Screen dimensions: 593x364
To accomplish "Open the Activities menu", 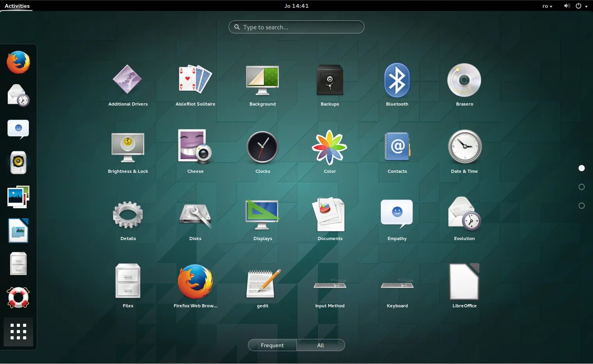I will (x=16, y=6).
